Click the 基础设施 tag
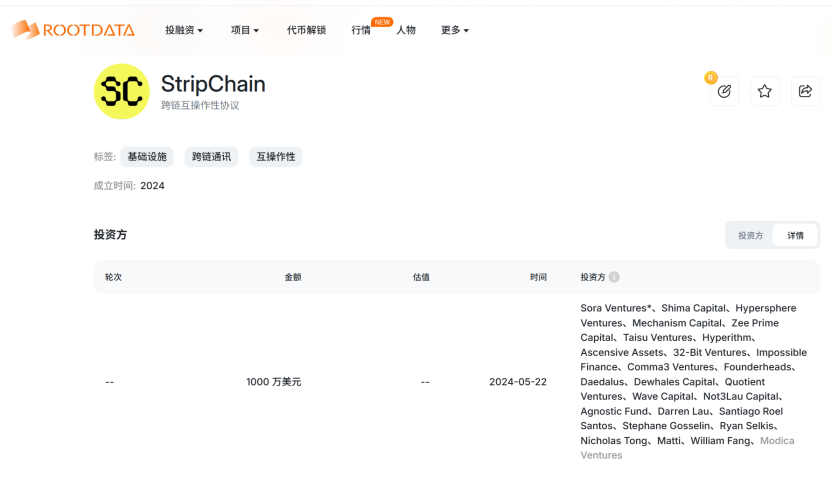 click(147, 156)
